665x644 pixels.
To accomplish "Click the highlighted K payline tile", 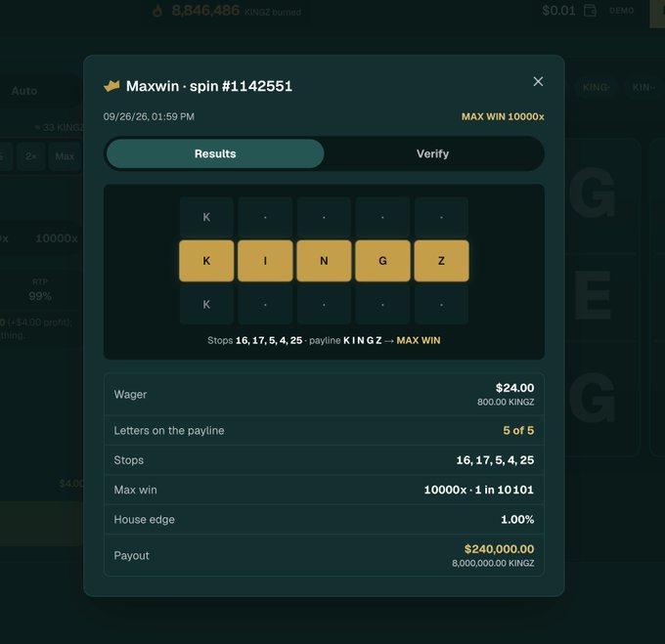I will pos(206,261).
